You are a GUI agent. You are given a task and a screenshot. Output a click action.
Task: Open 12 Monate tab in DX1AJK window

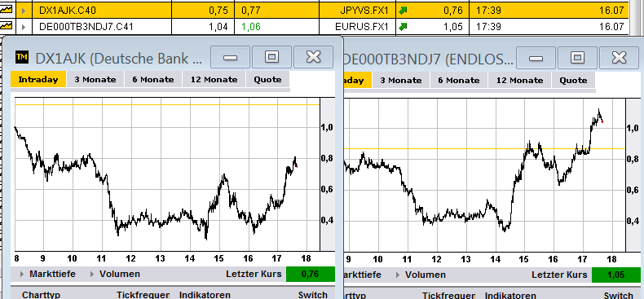click(214, 79)
